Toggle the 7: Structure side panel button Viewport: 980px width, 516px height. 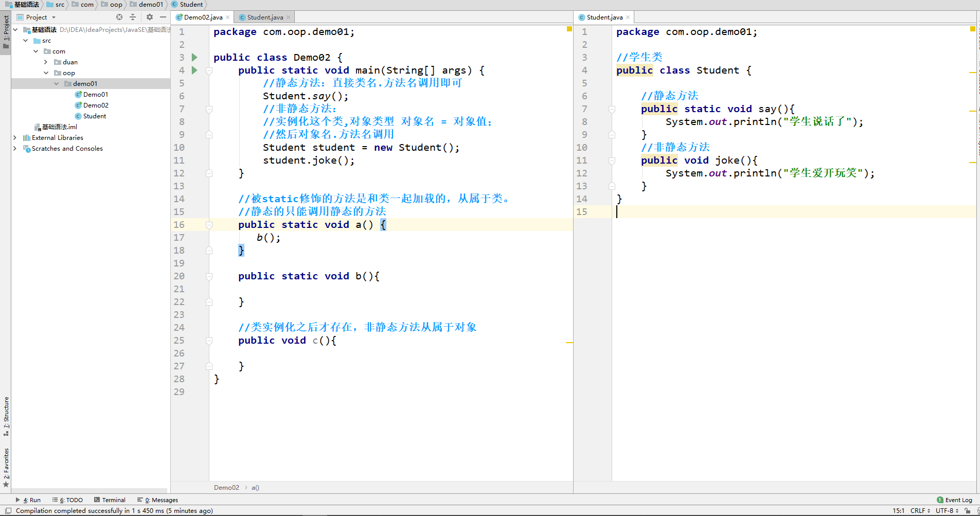tap(6, 416)
